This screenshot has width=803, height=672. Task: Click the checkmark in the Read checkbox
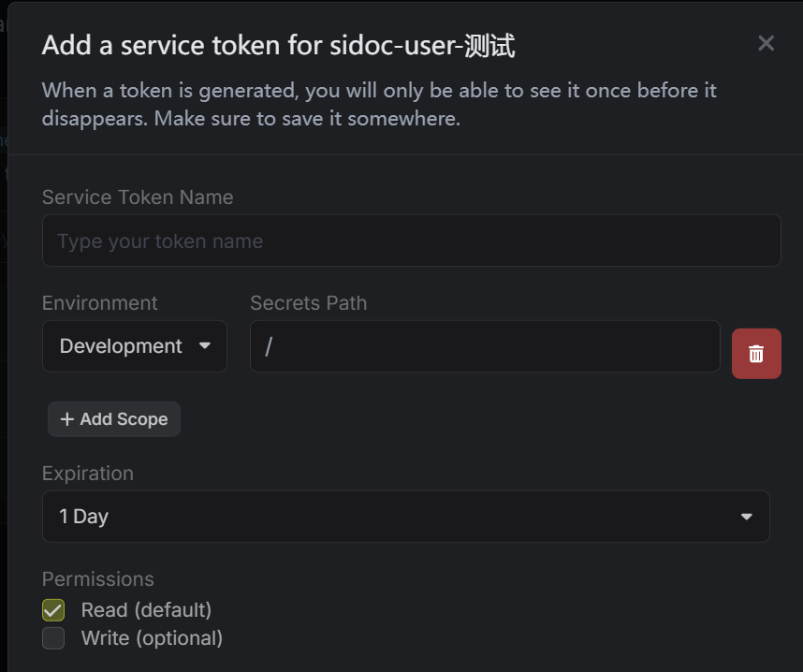point(53,610)
